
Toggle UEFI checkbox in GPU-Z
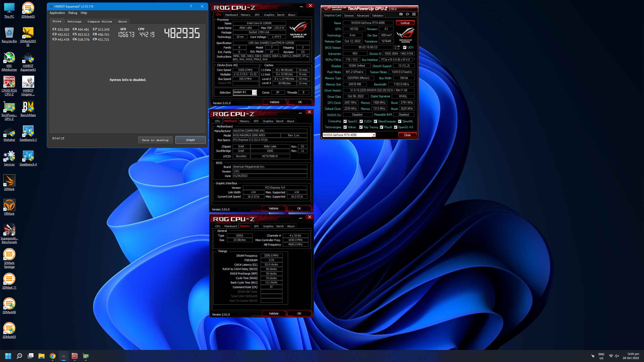click(x=405, y=48)
